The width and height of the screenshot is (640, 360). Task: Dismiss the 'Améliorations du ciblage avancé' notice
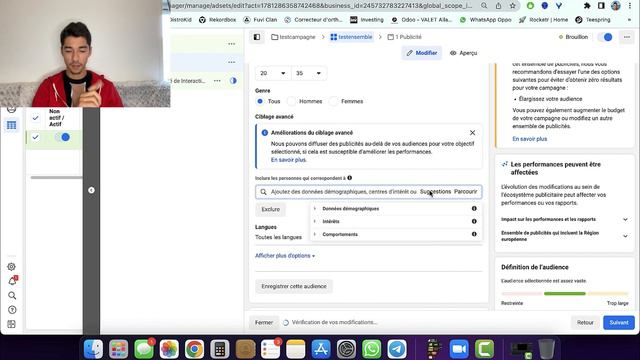[x=472, y=133]
